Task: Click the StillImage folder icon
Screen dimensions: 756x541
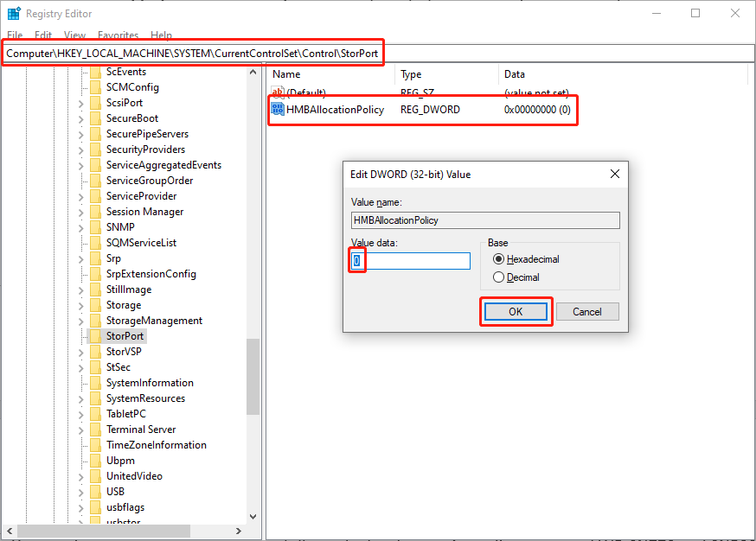Action: pyautogui.click(x=96, y=290)
